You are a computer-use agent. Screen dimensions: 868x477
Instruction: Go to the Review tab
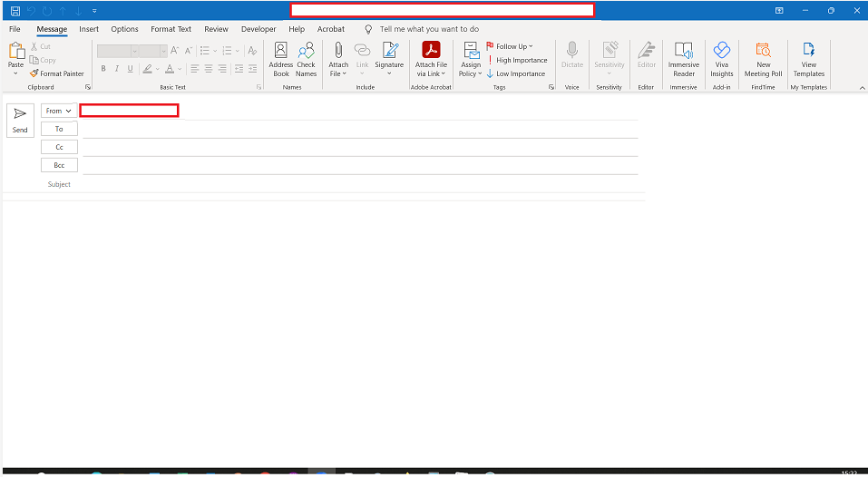pyautogui.click(x=216, y=29)
